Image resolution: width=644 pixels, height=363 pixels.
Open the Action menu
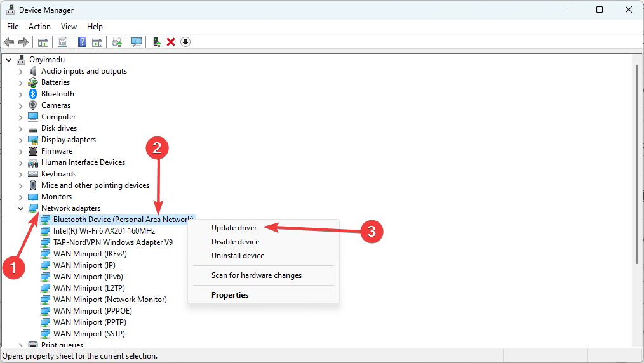[x=39, y=27]
